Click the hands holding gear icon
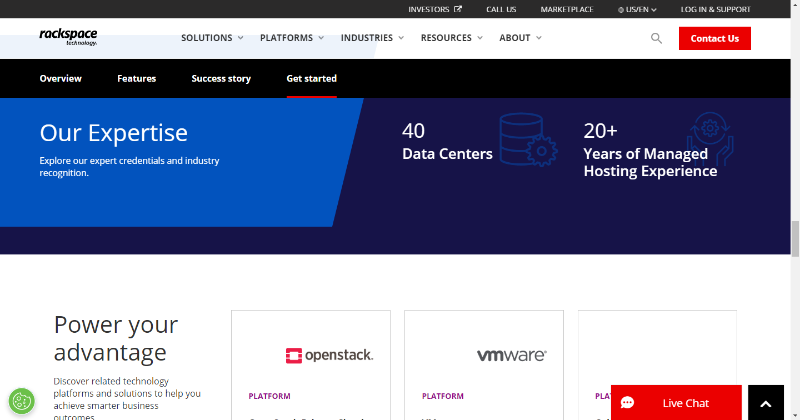 coord(710,138)
